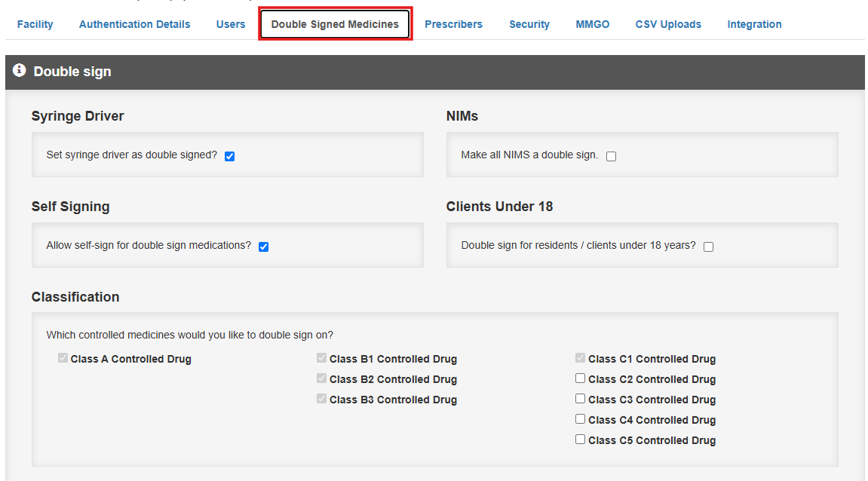
Task: Open the Users tab
Action: (231, 24)
